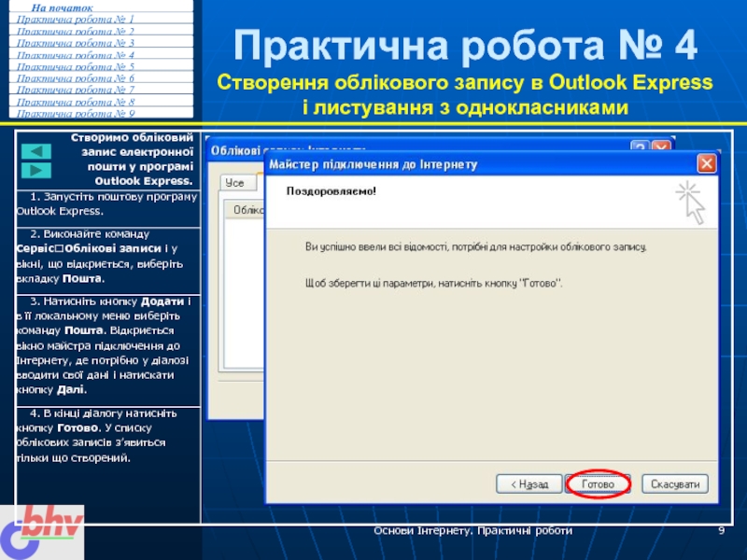Click footer text 'Основи Інтернету. Практичні роботи'
This screenshot has height=560, width=747.
(x=473, y=530)
